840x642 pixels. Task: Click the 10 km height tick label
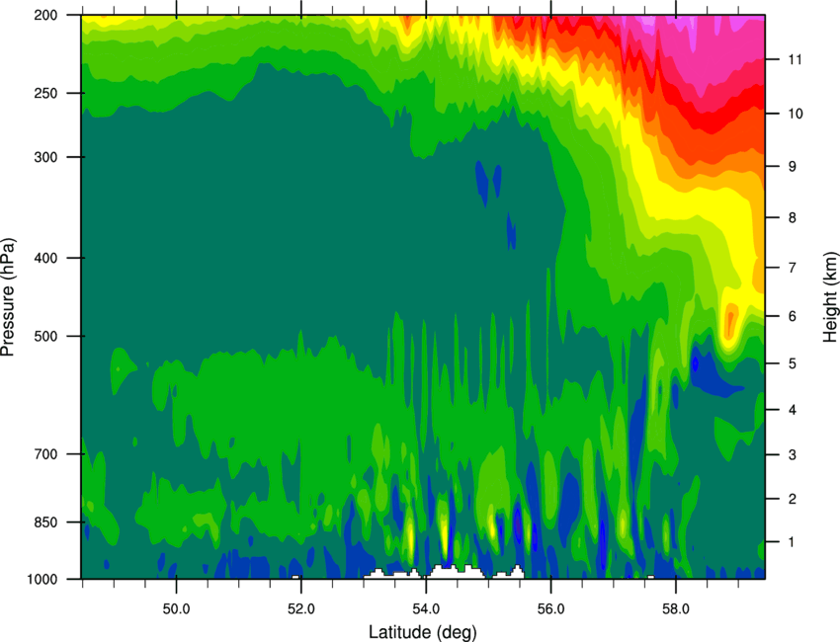(795, 114)
